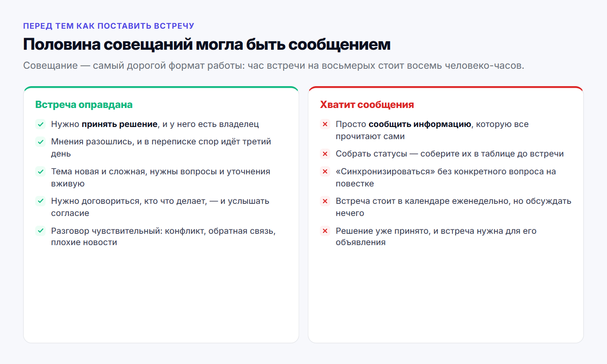
Task: Select the line «Тема новая и сложная, нужны вопросы»
Action: pyautogui.click(x=161, y=178)
